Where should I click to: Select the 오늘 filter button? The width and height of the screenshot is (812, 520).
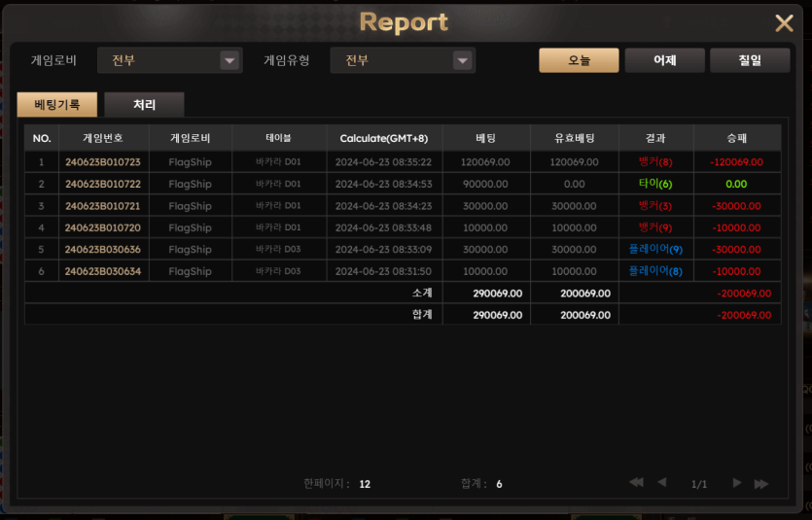coord(579,60)
